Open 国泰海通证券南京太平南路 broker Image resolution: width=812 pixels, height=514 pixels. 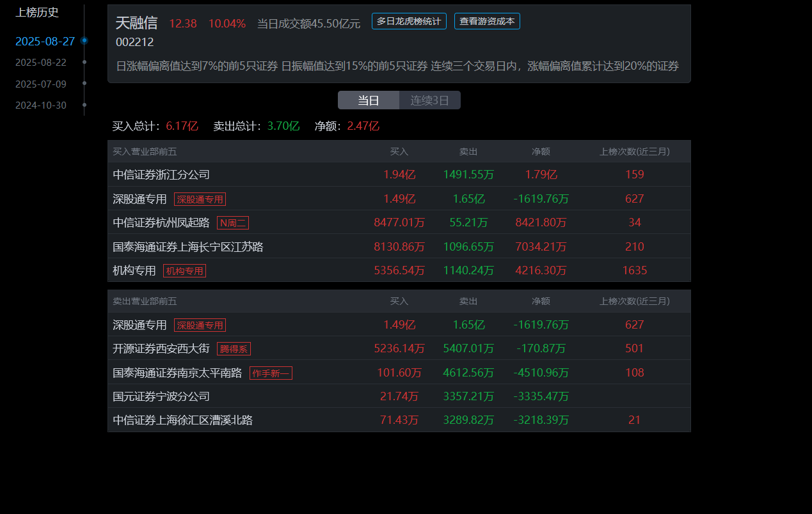[177, 373]
